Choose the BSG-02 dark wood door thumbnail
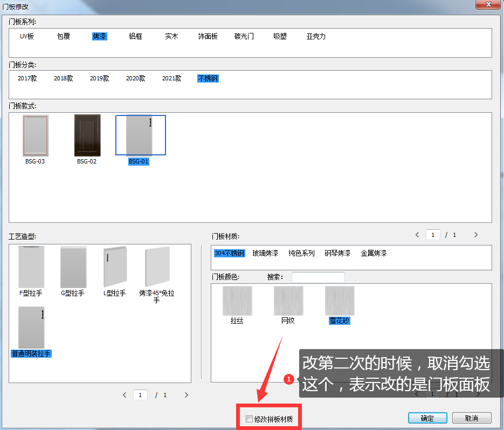Image resolution: width=504 pixels, height=430 pixels. (x=87, y=136)
